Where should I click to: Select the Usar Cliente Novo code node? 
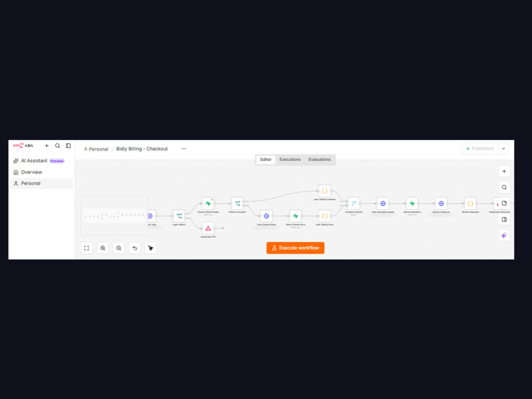click(x=325, y=216)
